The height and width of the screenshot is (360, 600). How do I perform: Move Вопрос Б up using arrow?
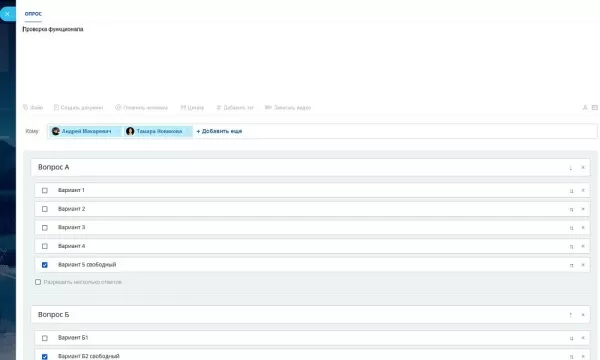coord(571,315)
